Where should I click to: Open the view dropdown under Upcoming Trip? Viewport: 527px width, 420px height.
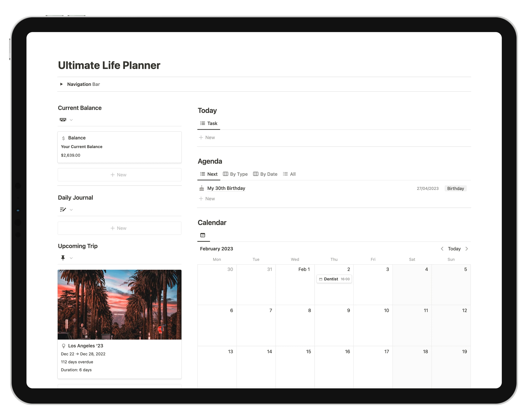click(71, 258)
